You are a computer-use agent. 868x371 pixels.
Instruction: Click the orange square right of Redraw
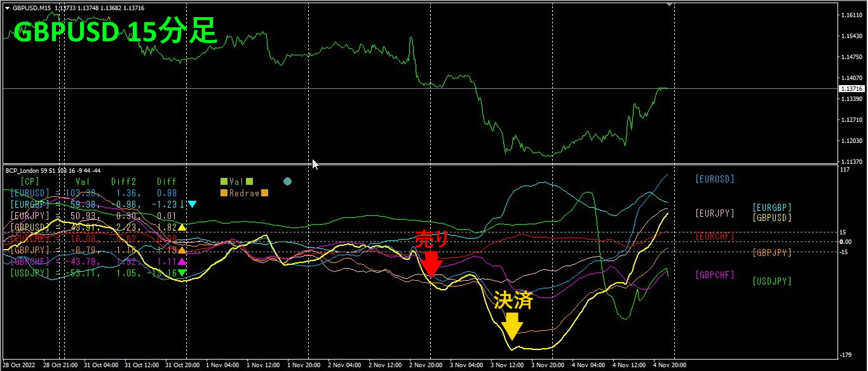264,193
